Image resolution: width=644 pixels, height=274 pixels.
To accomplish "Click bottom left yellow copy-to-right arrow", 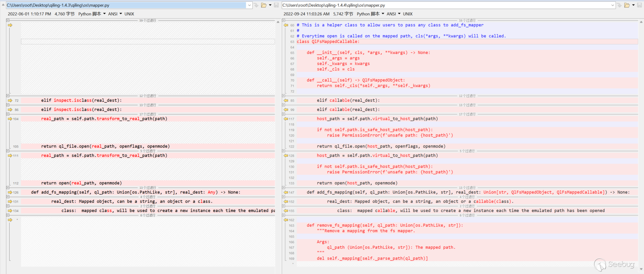I will coord(10,220).
